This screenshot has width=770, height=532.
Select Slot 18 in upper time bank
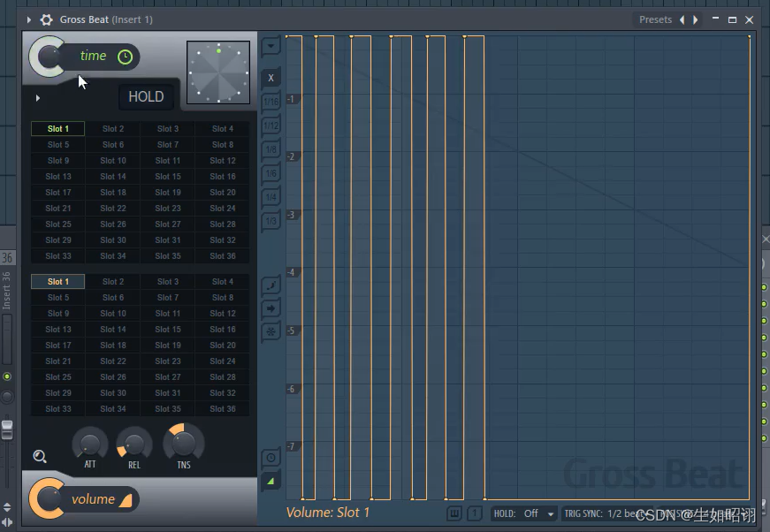point(113,193)
